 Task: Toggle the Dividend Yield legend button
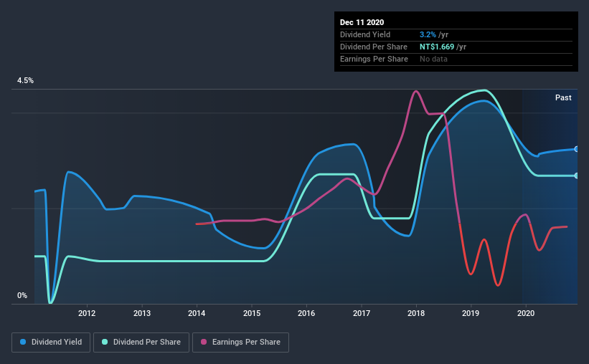pos(51,343)
